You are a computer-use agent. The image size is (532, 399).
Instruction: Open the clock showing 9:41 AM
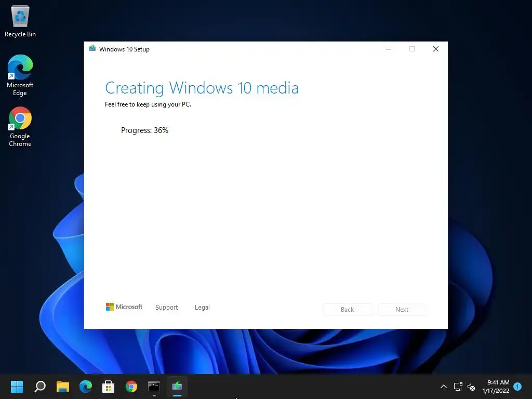(x=496, y=387)
